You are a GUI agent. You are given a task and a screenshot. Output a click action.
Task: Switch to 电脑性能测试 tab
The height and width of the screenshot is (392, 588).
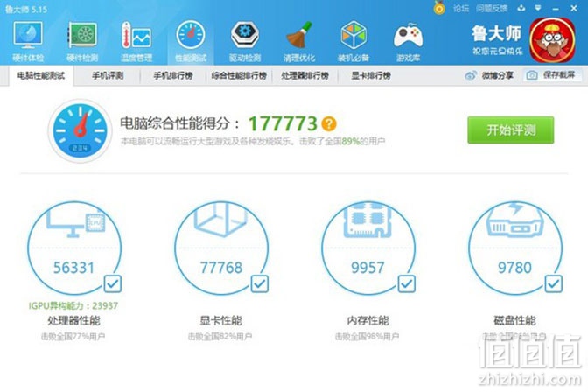click(x=41, y=76)
